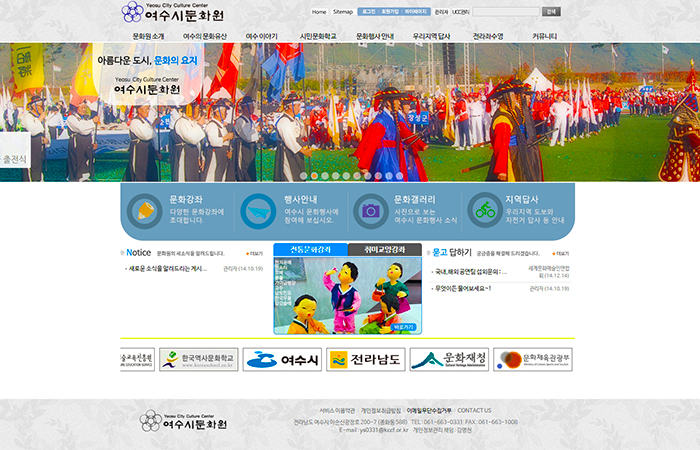
Task: Focus the header search input field
Action: [506, 12]
